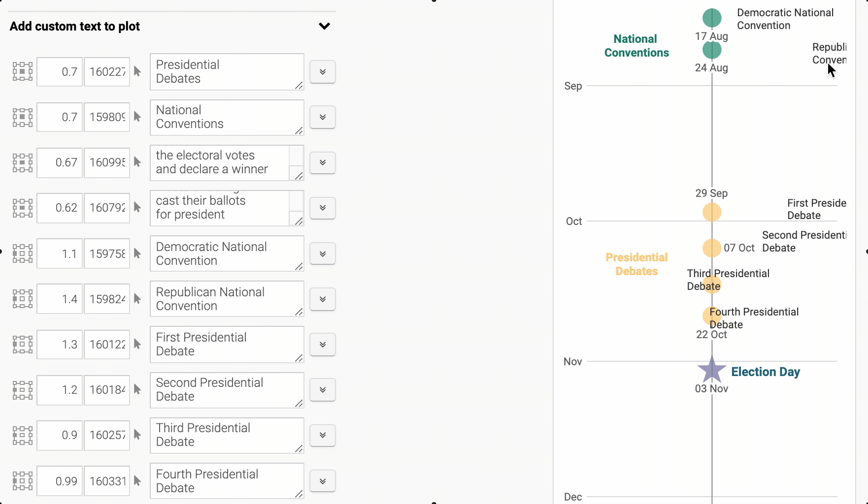Select the anchor icon for First Presidential Debate
This screenshot has width=868, height=504.
(22, 344)
